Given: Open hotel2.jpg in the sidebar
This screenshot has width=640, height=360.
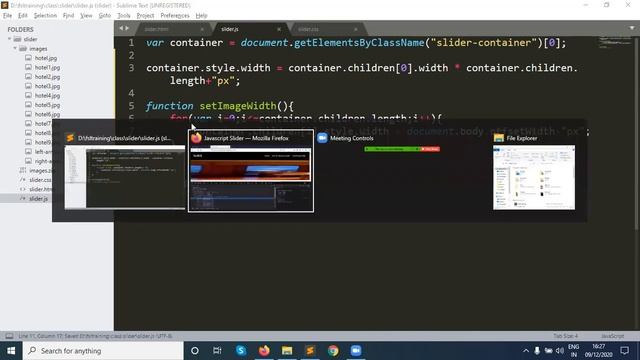Looking at the screenshot, I should pos(47,77).
